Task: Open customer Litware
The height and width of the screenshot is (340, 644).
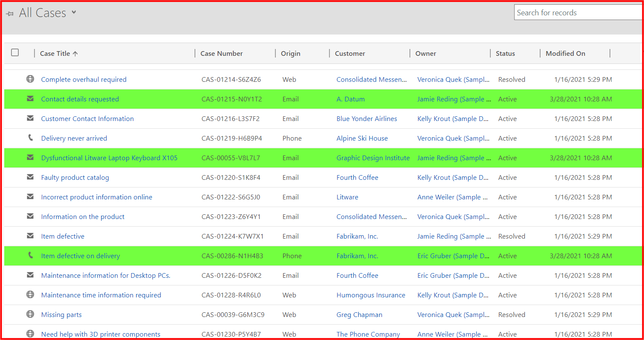Action: pos(347,197)
